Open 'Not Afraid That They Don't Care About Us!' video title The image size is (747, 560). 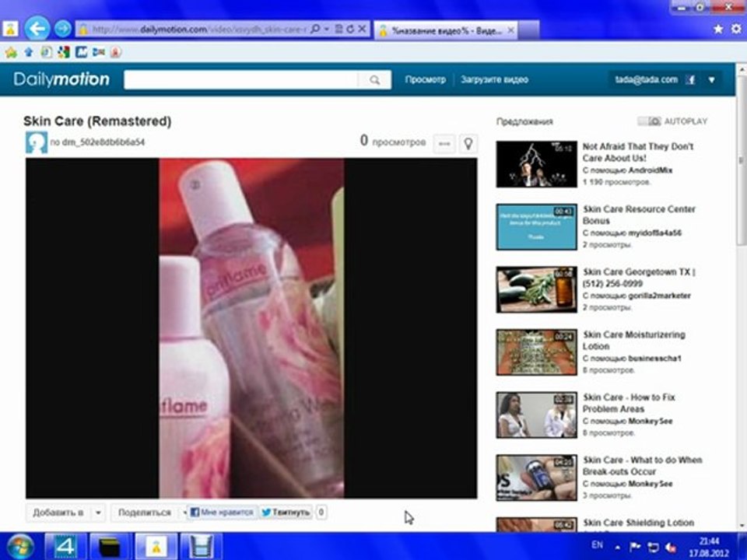tap(638, 152)
